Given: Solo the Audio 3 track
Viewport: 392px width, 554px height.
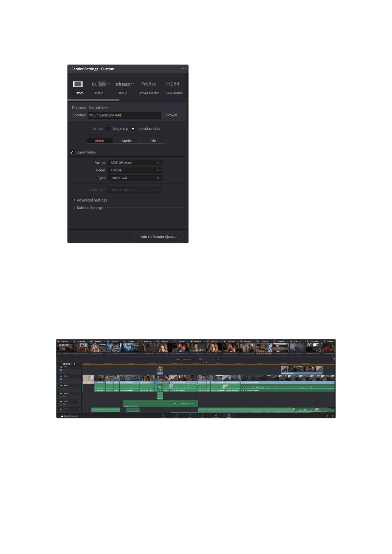Looking at the screenshot, I should [61, 405].
